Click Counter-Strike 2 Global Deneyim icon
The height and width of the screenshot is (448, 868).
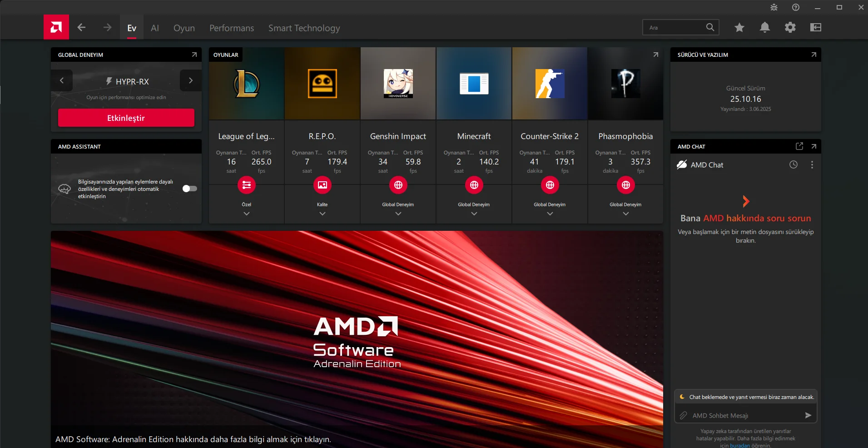coord(550,185)
